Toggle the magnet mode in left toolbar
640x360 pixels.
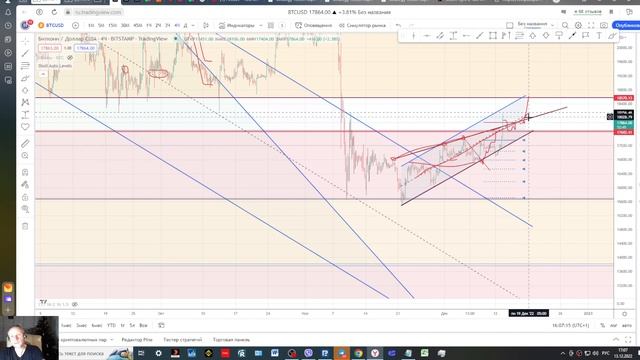25,172
